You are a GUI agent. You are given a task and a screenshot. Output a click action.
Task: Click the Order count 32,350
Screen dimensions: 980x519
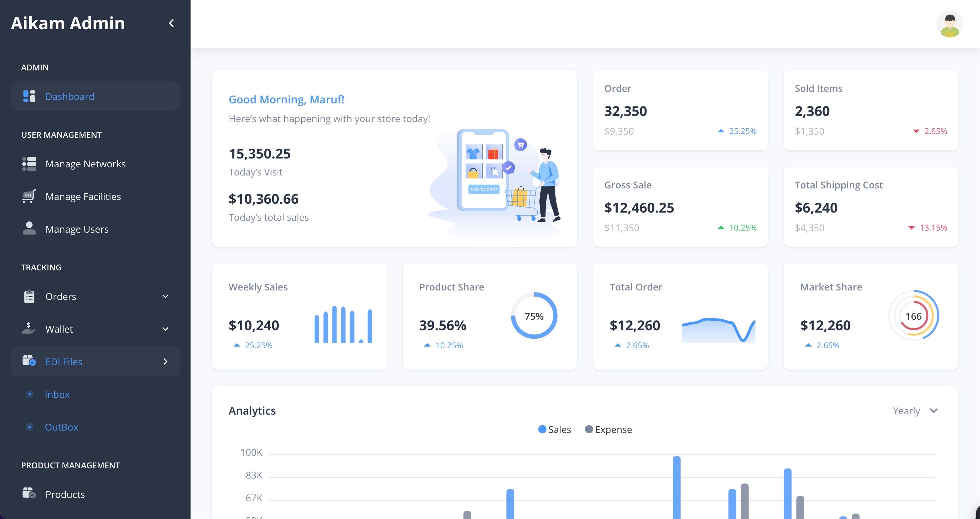625,111
